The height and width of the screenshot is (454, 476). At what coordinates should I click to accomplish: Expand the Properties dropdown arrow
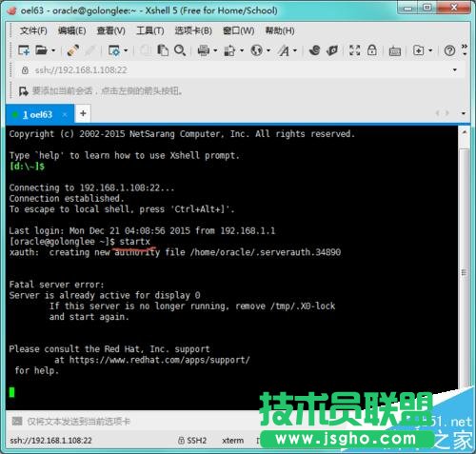pyautogui.click(x=126, y=50)
